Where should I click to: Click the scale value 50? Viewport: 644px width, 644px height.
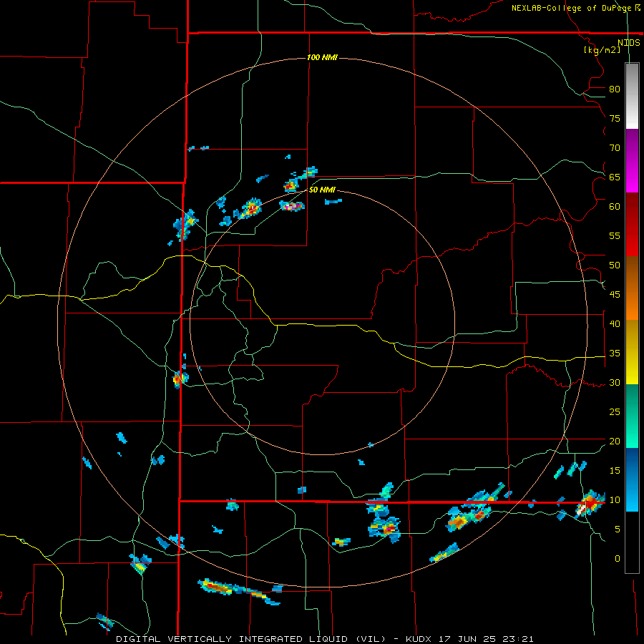click(615, 265)
